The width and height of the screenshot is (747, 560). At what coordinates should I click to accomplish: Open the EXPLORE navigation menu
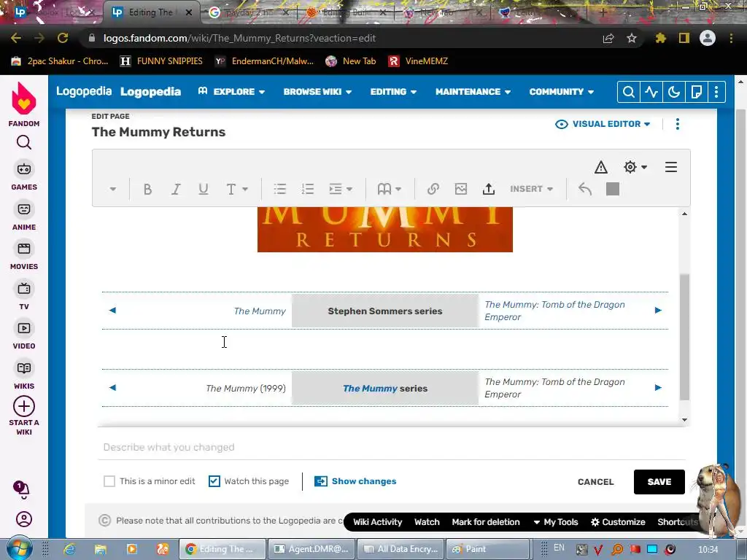[x=231, y=91]
